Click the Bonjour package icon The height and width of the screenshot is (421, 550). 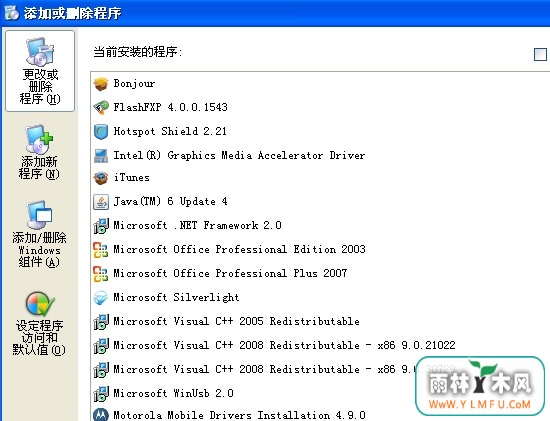pos(101,84)
